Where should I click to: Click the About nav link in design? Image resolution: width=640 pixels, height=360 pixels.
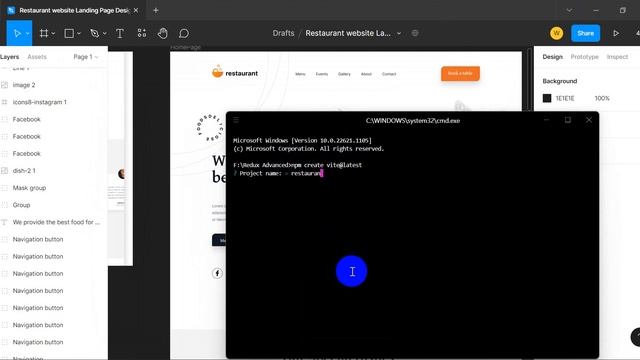(x=366, y=74)
